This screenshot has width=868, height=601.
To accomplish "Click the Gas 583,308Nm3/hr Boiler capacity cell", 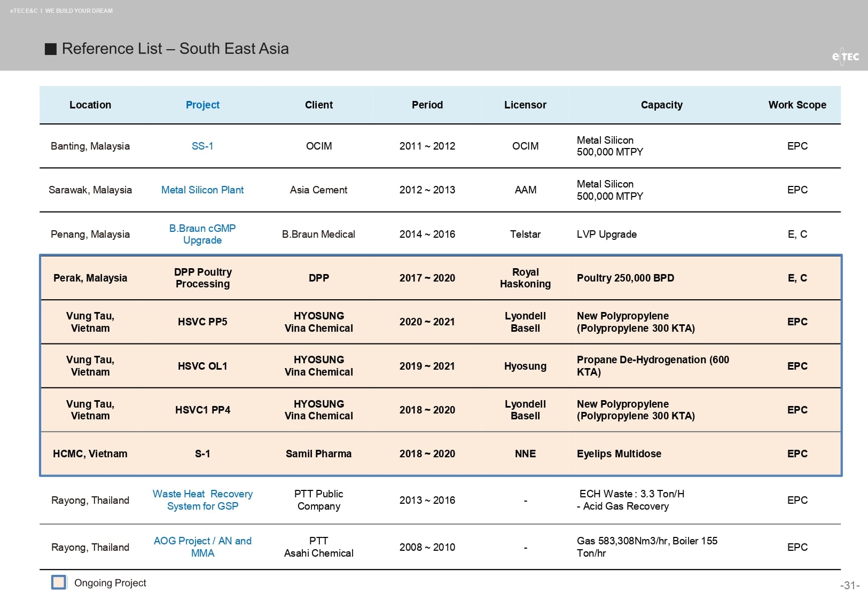I will 647,547.
